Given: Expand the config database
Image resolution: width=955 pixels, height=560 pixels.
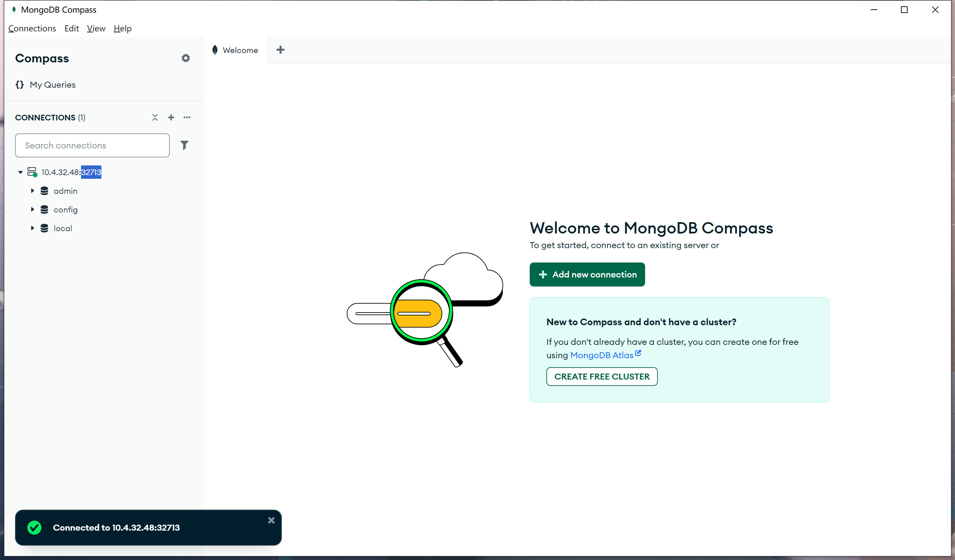Looking at the screenshot, I should point(33,209).
